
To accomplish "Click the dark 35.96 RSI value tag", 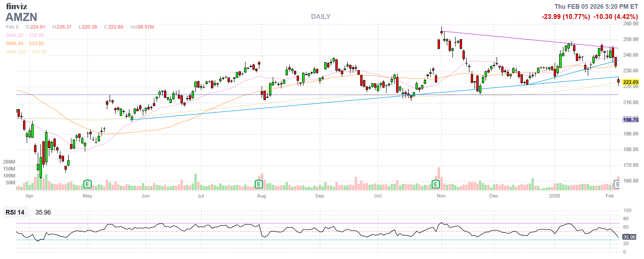I will click(629, 237).
